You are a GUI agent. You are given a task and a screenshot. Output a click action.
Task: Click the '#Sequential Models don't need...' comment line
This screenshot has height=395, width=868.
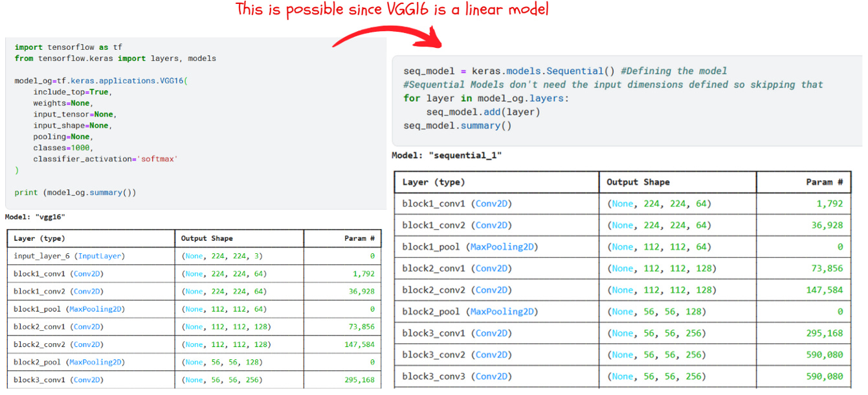613,85
